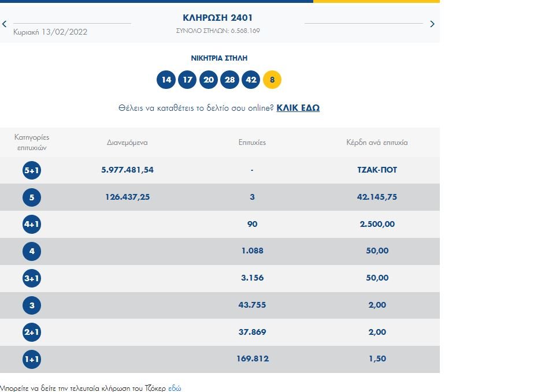556x392 pixels.
Task: Click the 3+1 category badge
Action: [32, 278]
